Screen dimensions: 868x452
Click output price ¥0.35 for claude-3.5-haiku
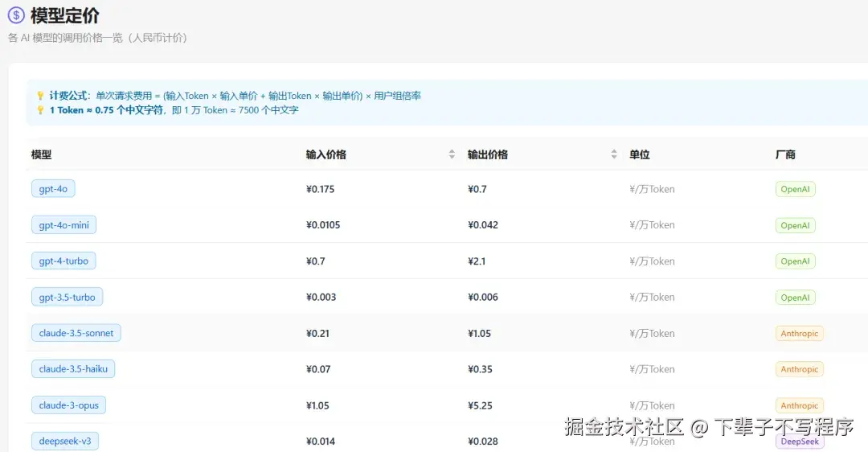480,369
